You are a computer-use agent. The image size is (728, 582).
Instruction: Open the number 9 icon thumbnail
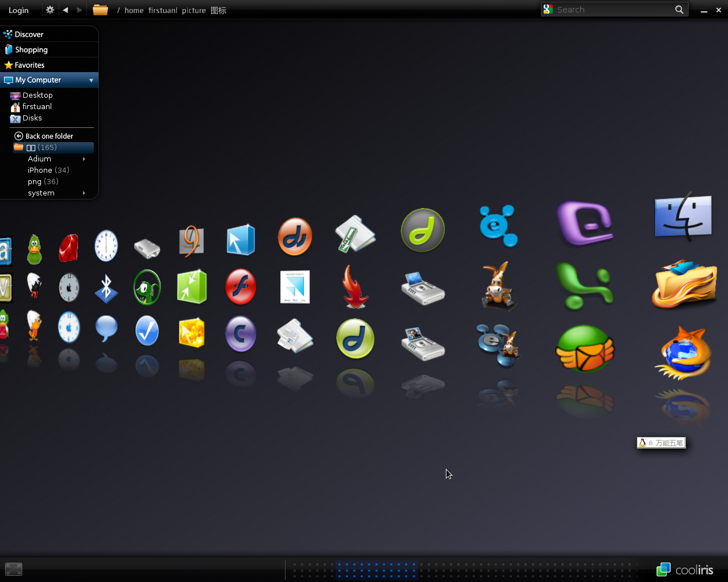192,241
